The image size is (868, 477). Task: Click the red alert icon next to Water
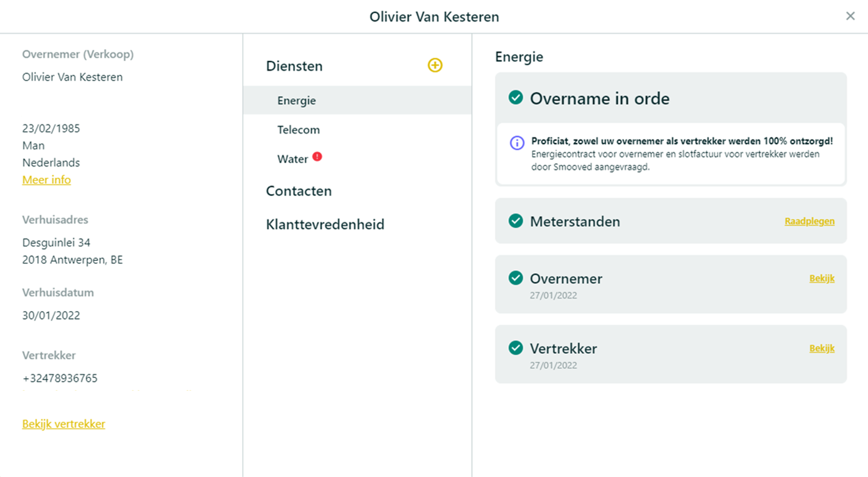[x=317, y=157]
